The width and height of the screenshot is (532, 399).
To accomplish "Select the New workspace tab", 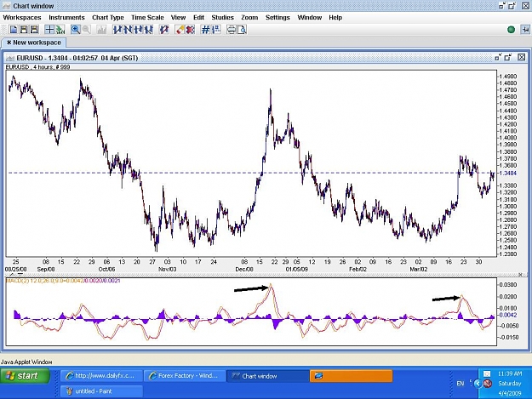I will [33, 43].
